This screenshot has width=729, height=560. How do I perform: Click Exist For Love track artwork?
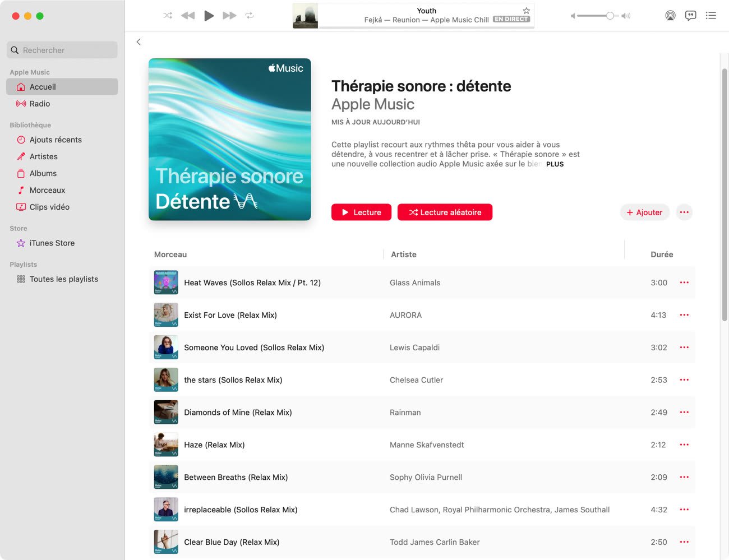[x=166, y=315]
